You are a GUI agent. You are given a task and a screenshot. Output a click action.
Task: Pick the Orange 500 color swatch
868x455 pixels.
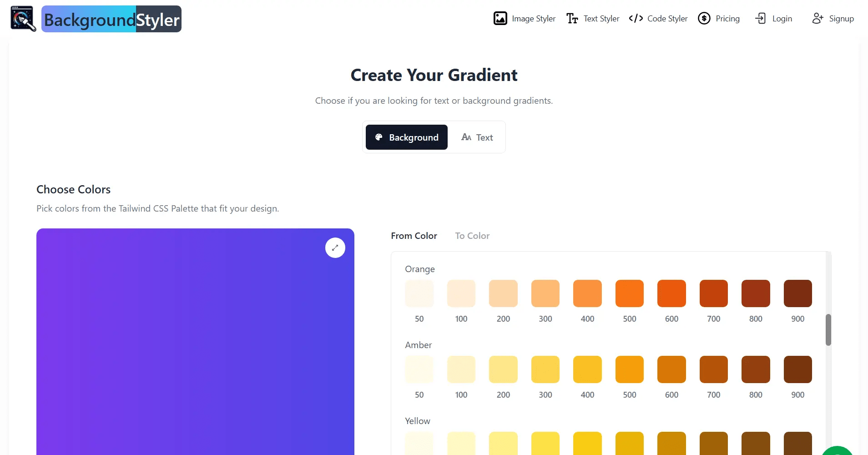tap(629, 293)
